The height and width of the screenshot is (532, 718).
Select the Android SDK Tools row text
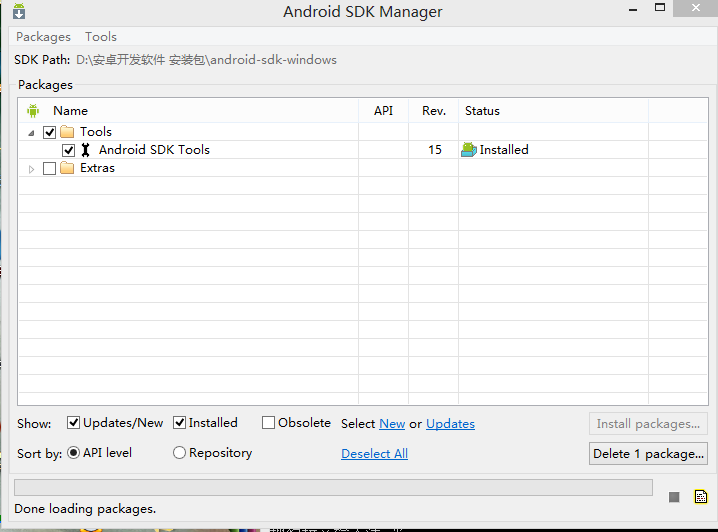[x=154, y=150]
